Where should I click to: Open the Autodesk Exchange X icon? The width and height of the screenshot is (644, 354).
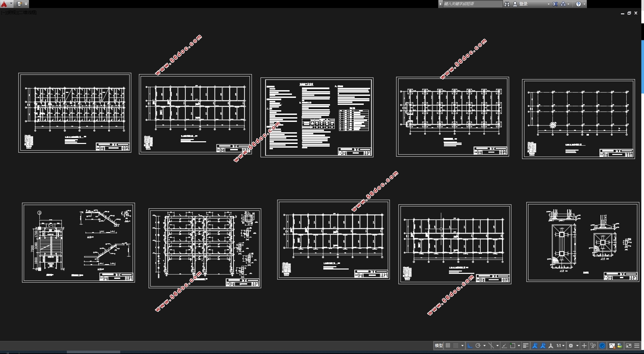point(555,4)
